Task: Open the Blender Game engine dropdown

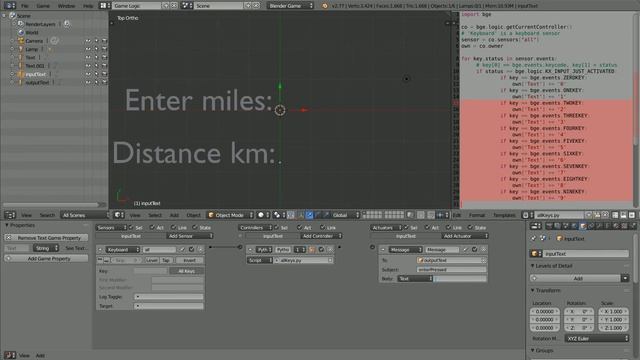Action: [x=290, y=6]
